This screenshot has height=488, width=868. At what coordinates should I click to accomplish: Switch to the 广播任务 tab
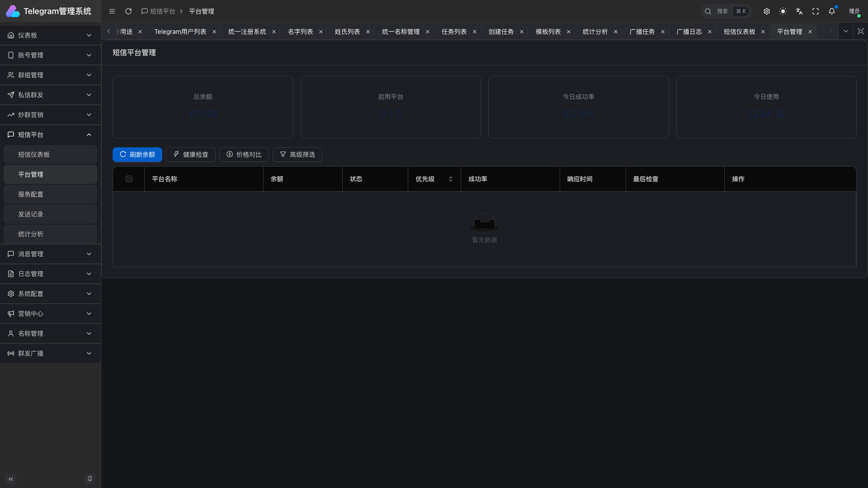coord(642,32)
